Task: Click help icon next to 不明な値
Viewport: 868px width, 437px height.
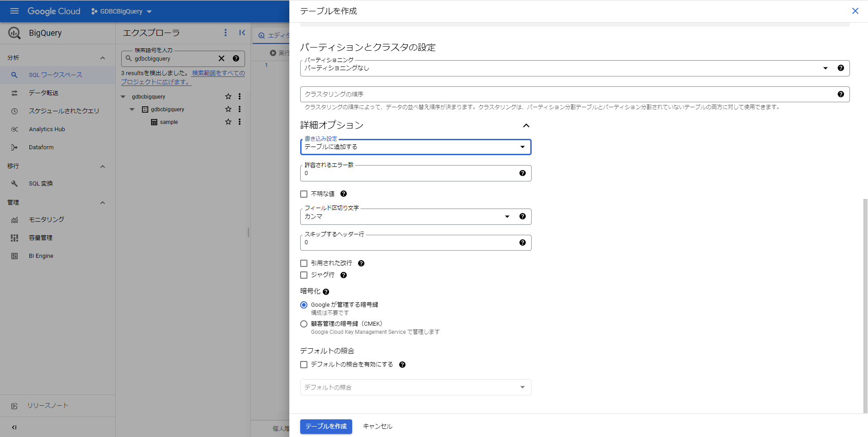Action: (x=344, y=194)
